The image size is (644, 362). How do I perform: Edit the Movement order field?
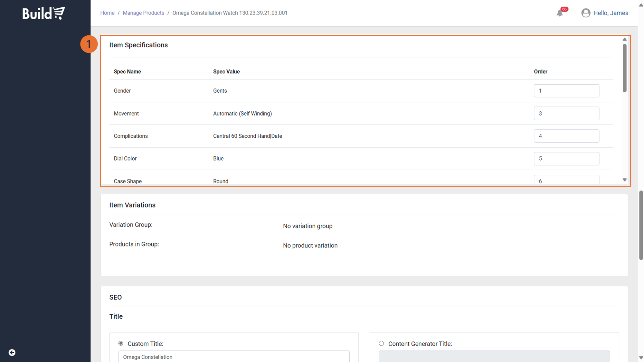click(566, 114)
